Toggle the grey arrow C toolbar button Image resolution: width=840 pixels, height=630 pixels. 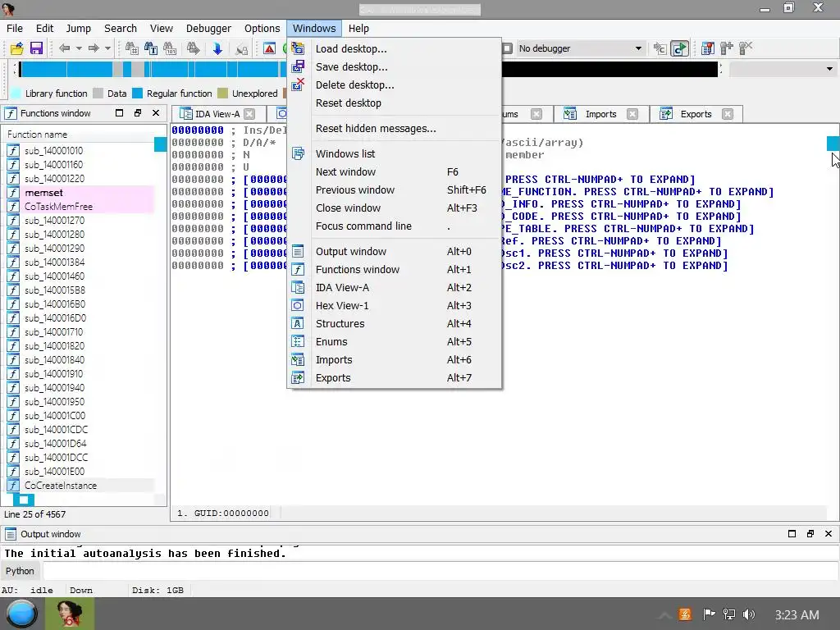click(660, 48)
